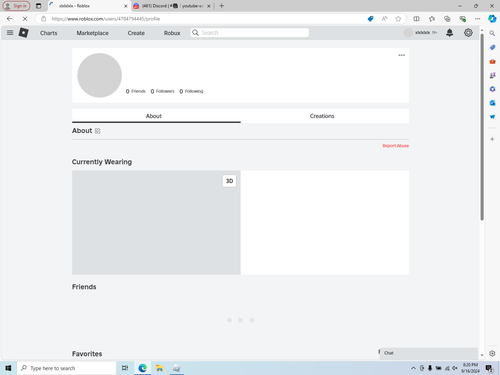Open the tab actions menu icon
The height and width of the screenshot is (375, 500).
pos(39,6)
